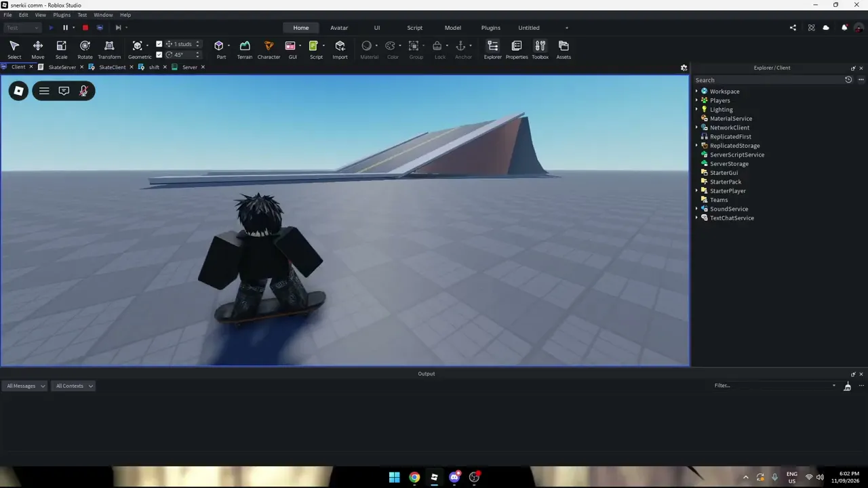Pause the running playtest
868x488 pixels.
click(65, 28)
